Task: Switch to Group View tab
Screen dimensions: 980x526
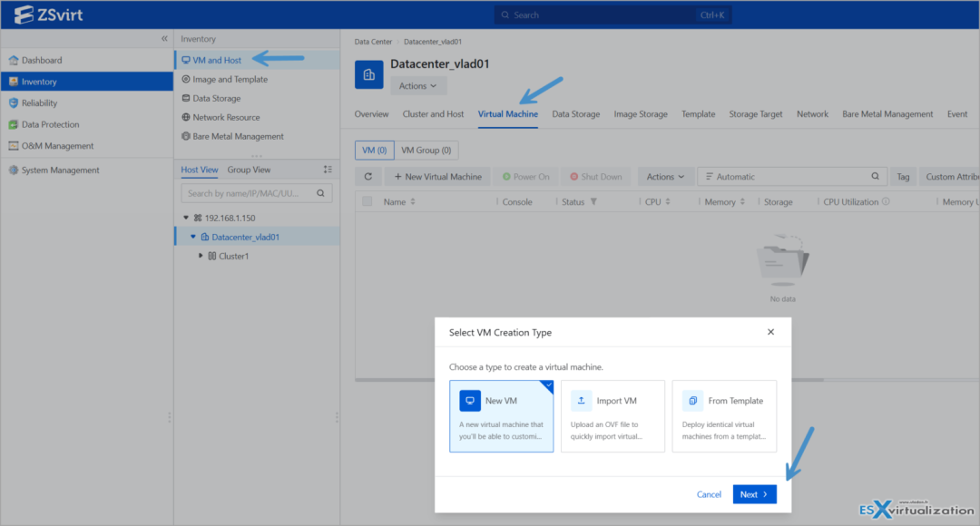Action: click(249, 170)
